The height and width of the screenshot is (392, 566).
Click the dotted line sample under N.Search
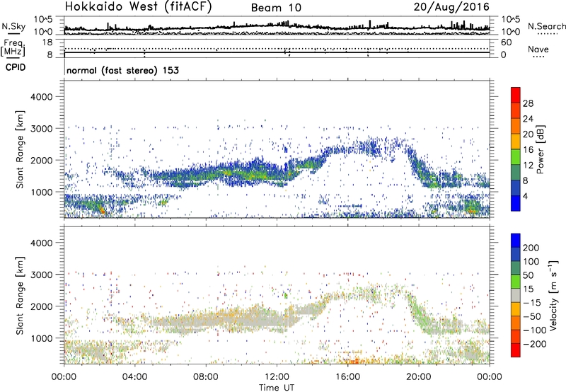(x=547, y=33)
